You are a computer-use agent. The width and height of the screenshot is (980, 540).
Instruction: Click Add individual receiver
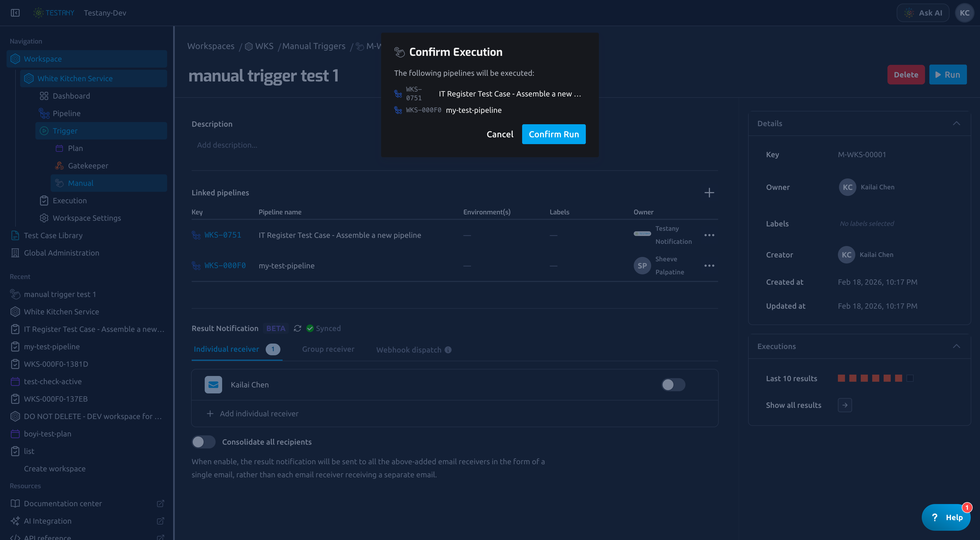252,414
